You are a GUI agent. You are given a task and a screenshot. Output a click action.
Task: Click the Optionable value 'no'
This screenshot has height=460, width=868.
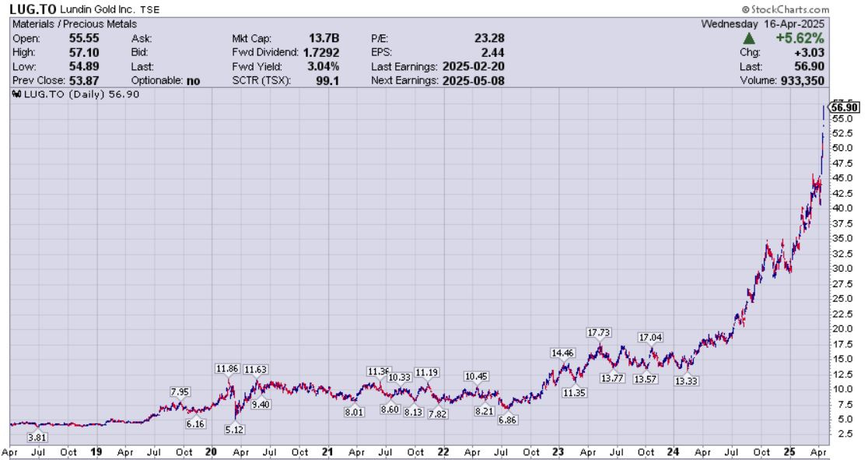193,80
